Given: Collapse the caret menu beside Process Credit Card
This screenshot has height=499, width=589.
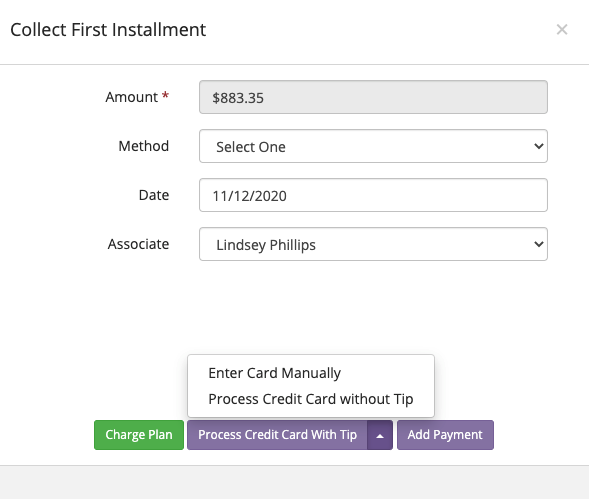Looking at the screenshot, I should coord(380,435).
